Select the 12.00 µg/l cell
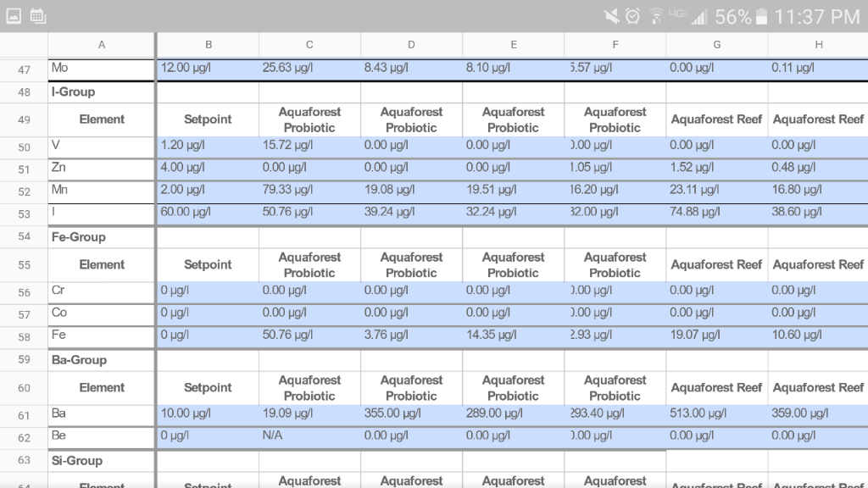The image size is (868, 488). tap(209, 69)
